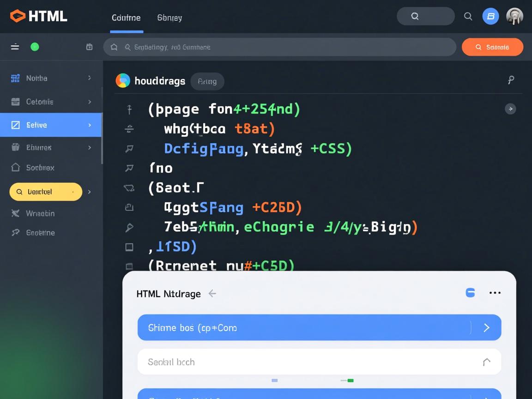Switch to the second top navigation tab
The height and width of the screenshot is (399, 532).
[x=169, y=18]
